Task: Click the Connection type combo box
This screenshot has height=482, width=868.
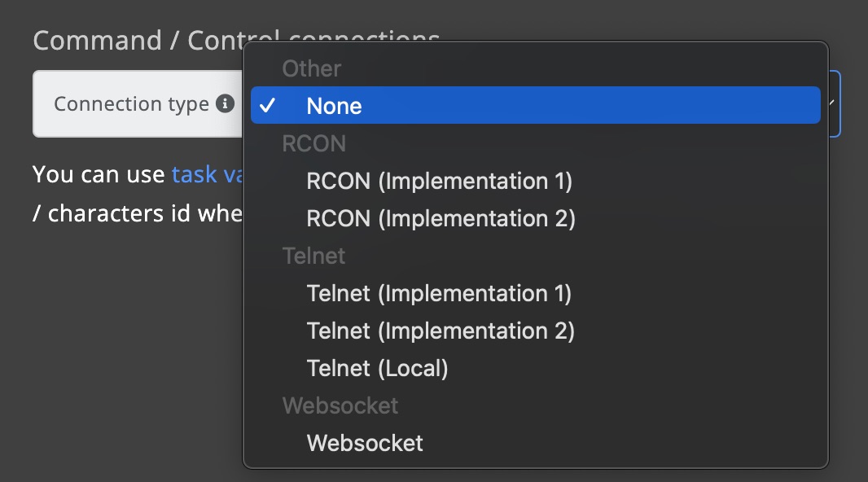Action: pyautogui.click(x=138, y=103)
